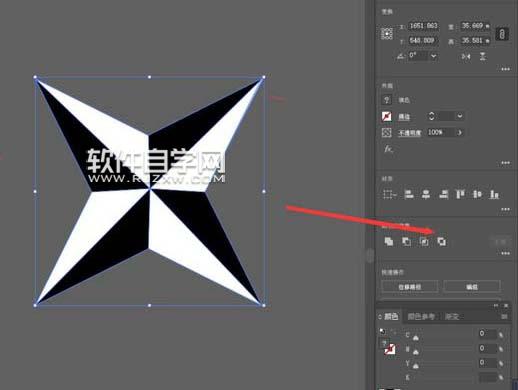
Task: Click the top-center selection handle on the star
Action: pyautogui.click(x=149, y=77)
